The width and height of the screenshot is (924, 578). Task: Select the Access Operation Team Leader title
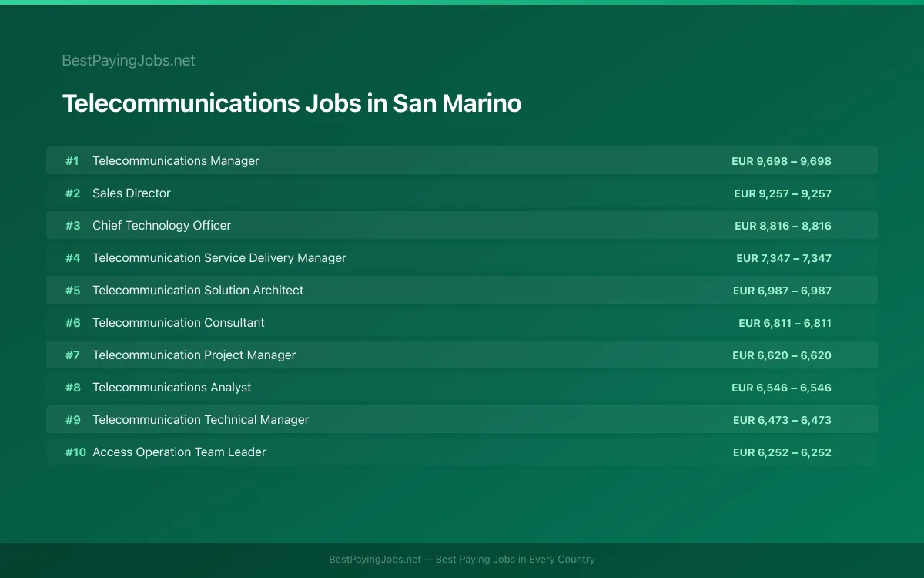[x=179, y=452]
